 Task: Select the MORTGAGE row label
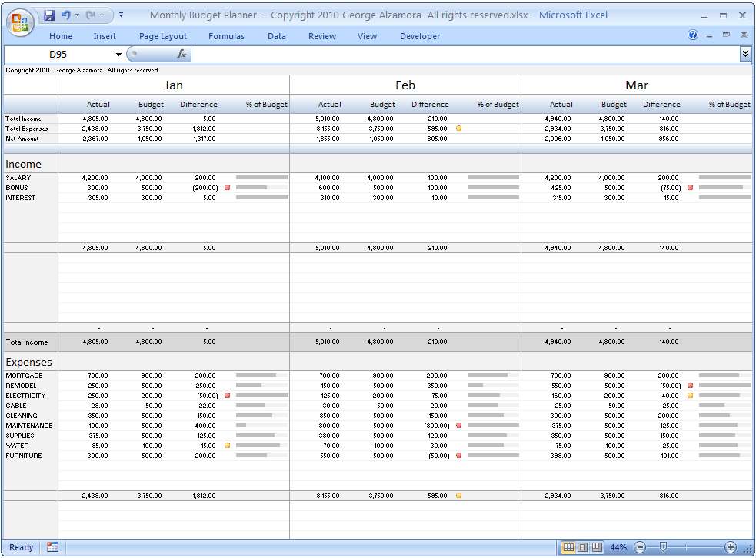point(24,376)
